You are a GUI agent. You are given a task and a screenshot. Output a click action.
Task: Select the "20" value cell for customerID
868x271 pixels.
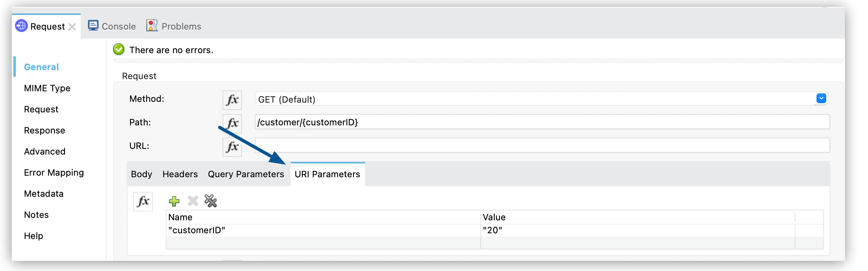coord(637,230)
